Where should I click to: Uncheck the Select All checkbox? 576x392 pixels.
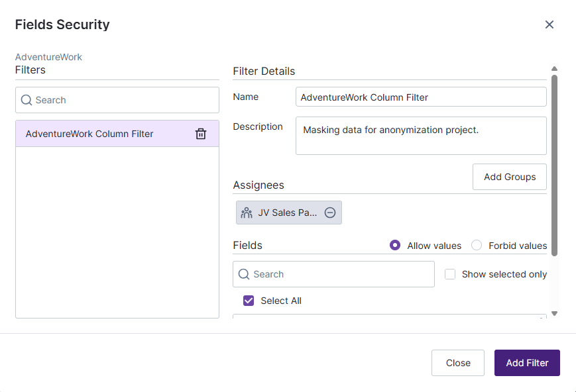pos(248,300)
